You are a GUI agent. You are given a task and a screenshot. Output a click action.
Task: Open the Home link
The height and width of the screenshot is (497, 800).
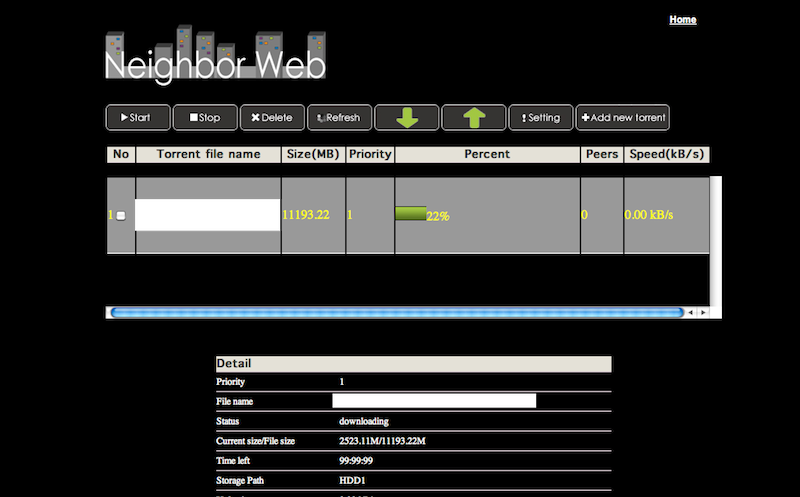tap(683, 19)
